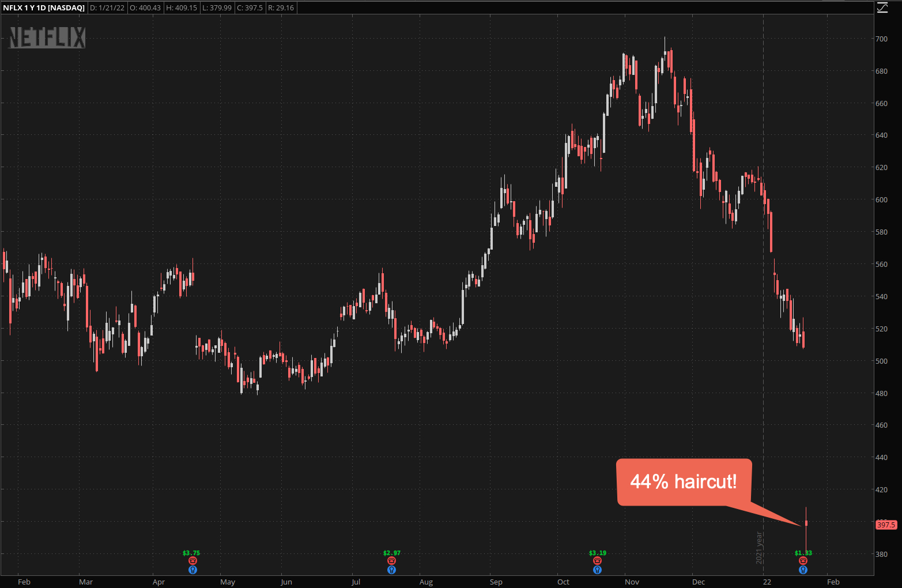Viewport: 902px width, 588px height.
Task: Select the $3.75 earnings label
Action: (191, 553)
